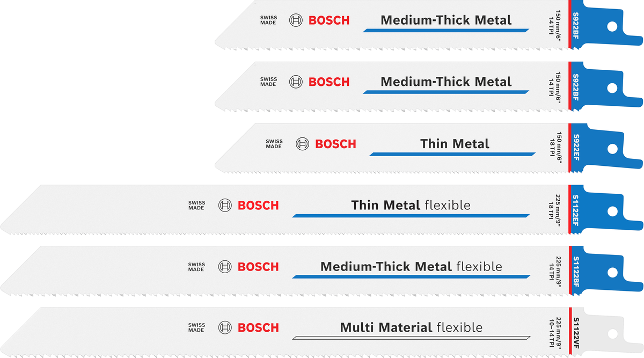Click the blue stripe under Thin Metal flexible
Screen dimensions: 644x358
coord(411,215)
